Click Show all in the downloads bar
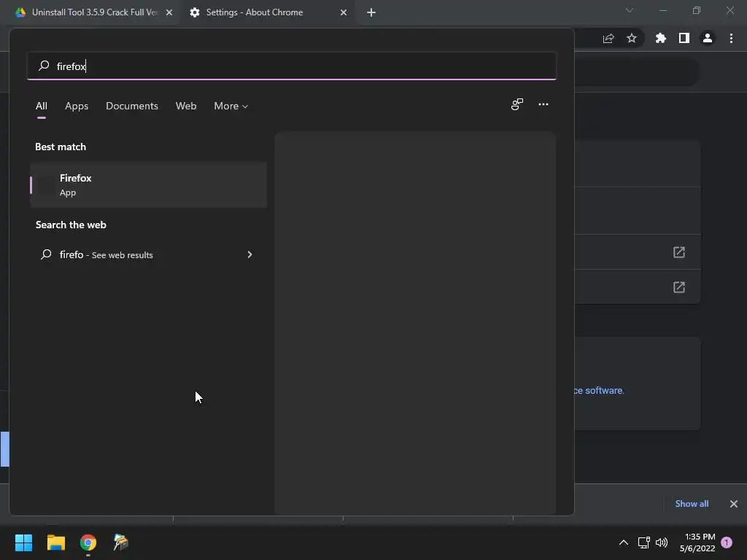The height and width of the screenshot is (560, 747). point(692,504)
